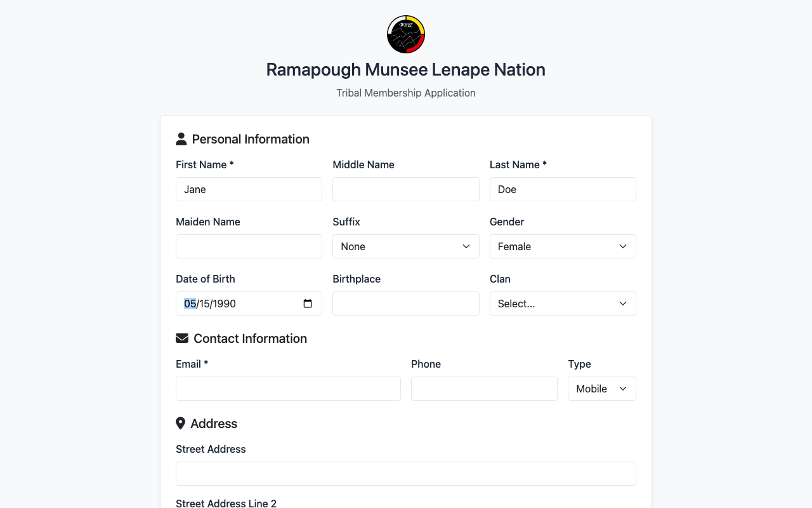Click the Contact Information envelope icon

pyautogui.click(x=182, y=338)
